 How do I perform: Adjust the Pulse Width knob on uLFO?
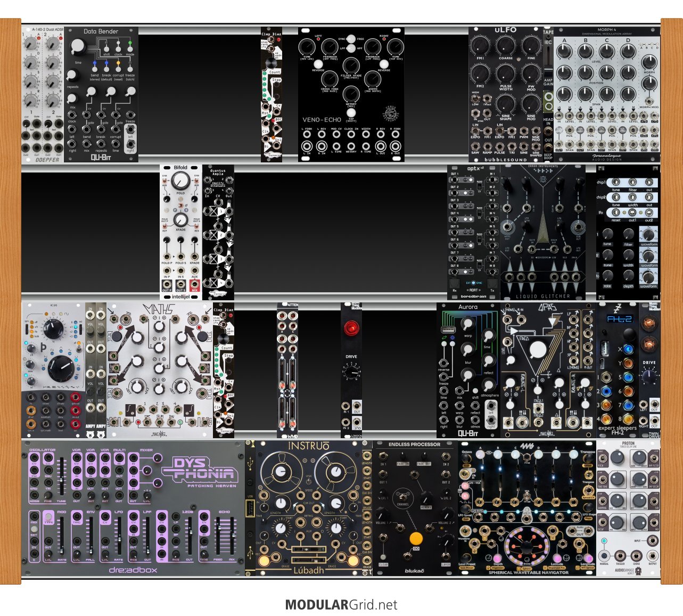pyautogui.click(x=505, y=75)
